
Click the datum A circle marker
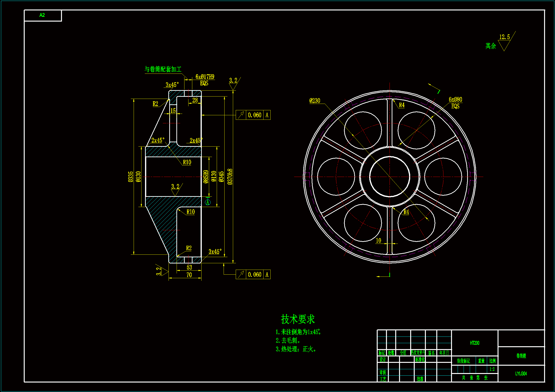pos(208,202)
